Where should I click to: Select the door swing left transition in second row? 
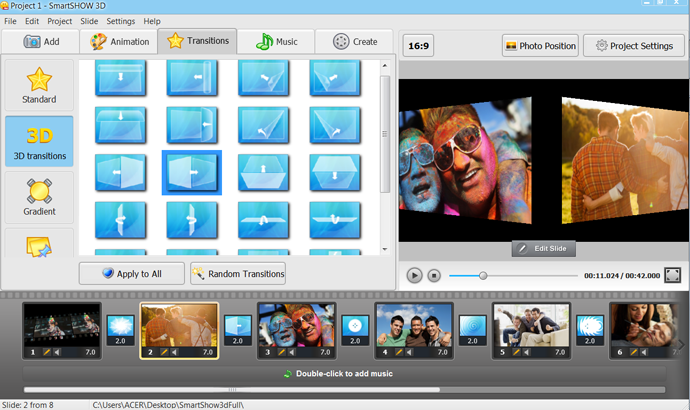(192, 125)
